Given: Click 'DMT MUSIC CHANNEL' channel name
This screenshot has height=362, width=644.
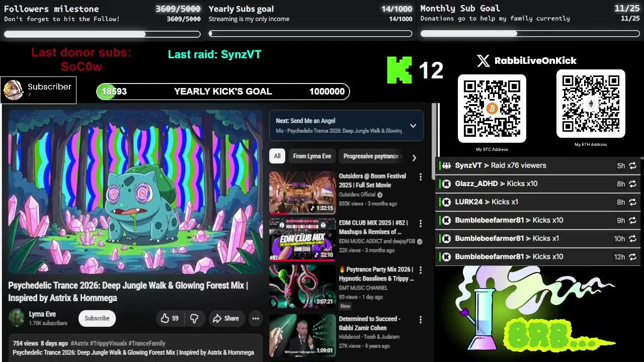Looking at the screenshot, I should 363,288.
